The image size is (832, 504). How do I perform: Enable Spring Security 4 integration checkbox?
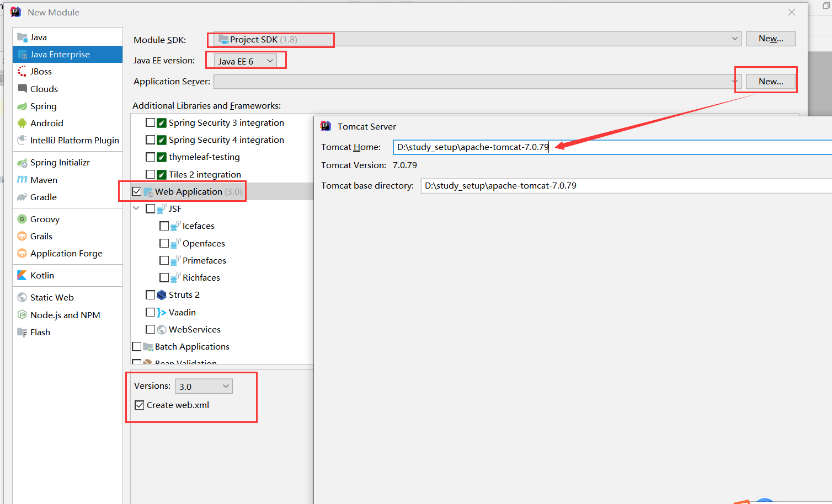pyautogui.click(x=150, y=140)
